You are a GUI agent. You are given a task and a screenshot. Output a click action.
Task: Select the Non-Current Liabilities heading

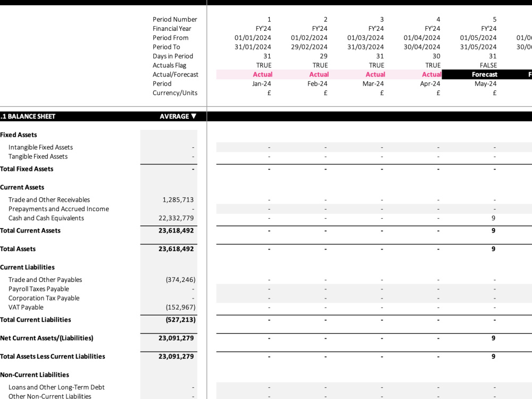click(35, 375)
